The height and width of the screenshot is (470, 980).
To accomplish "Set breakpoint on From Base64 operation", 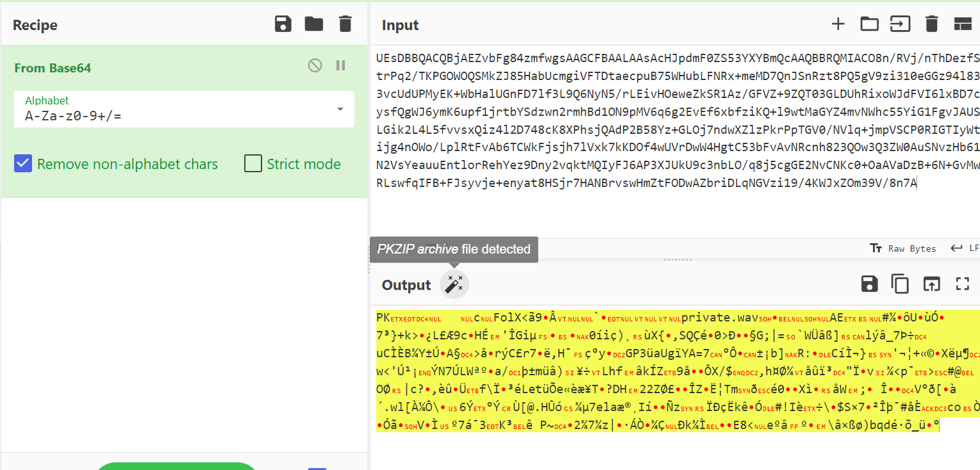I will coord(341,65).
